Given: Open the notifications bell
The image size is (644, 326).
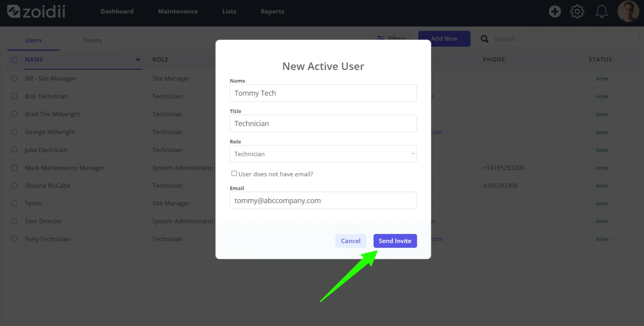Looking at the screenshot, I should (x=602, y=11).
